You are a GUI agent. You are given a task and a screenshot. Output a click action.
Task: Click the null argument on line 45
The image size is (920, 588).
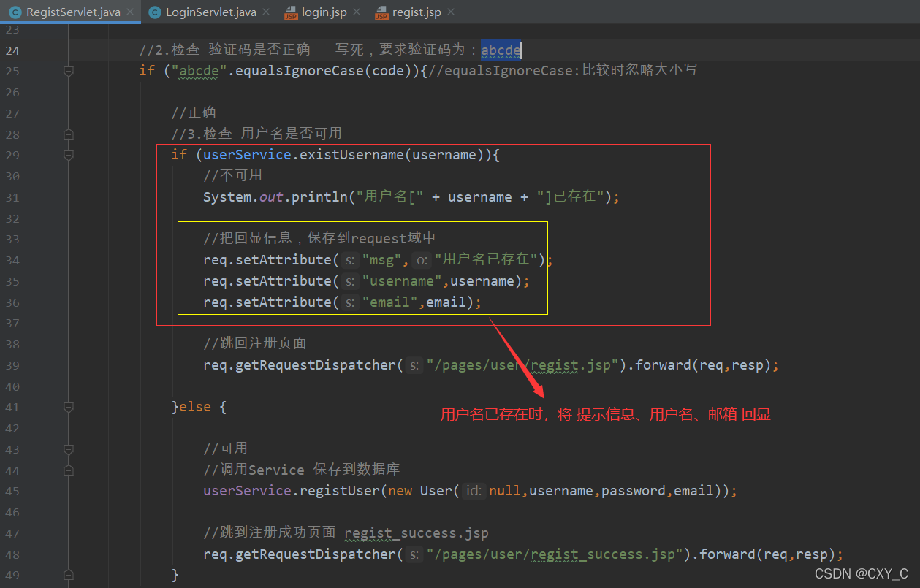point(505,491)
